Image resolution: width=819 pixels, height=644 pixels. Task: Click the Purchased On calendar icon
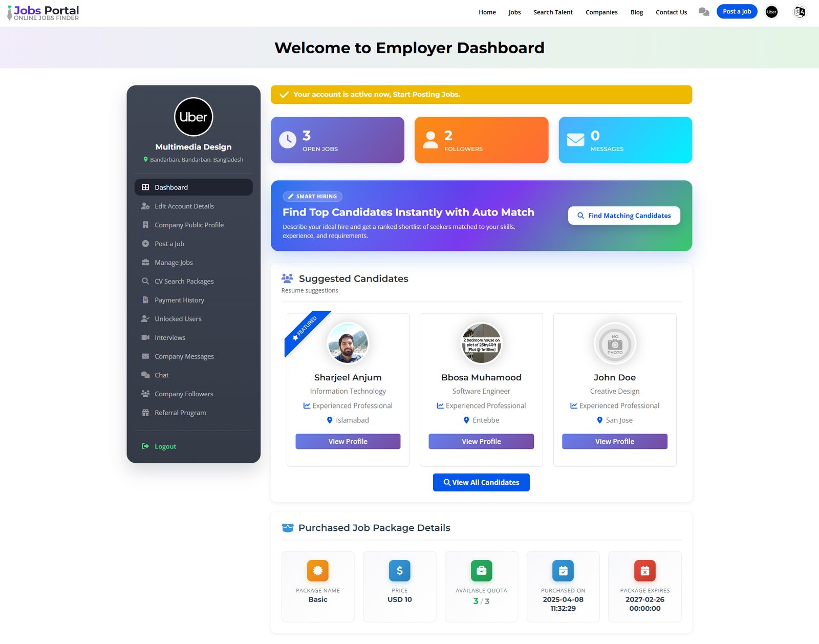pos(563,570)
